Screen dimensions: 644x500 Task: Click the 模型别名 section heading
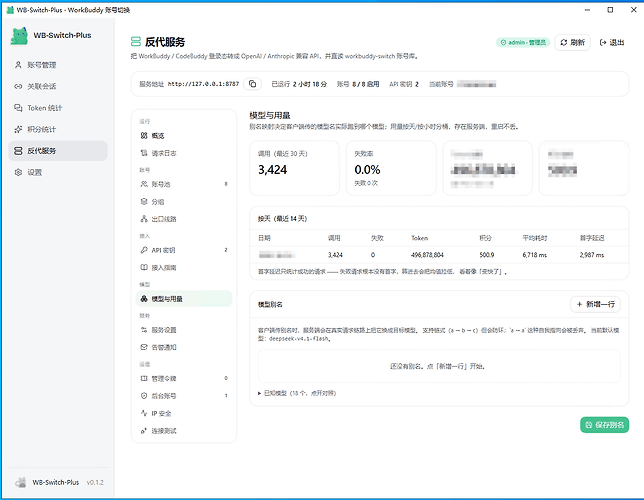pos(270,304)
